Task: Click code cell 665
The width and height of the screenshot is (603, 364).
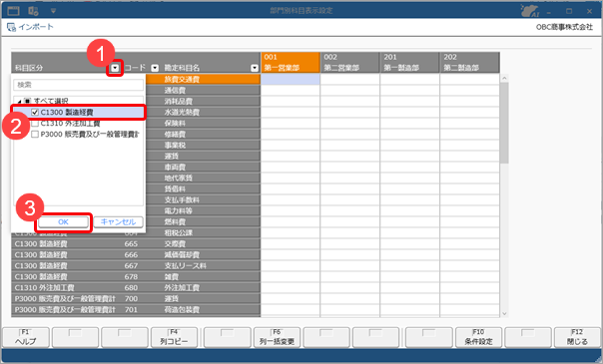Action: pyautogui.click(x=131, y=243)
